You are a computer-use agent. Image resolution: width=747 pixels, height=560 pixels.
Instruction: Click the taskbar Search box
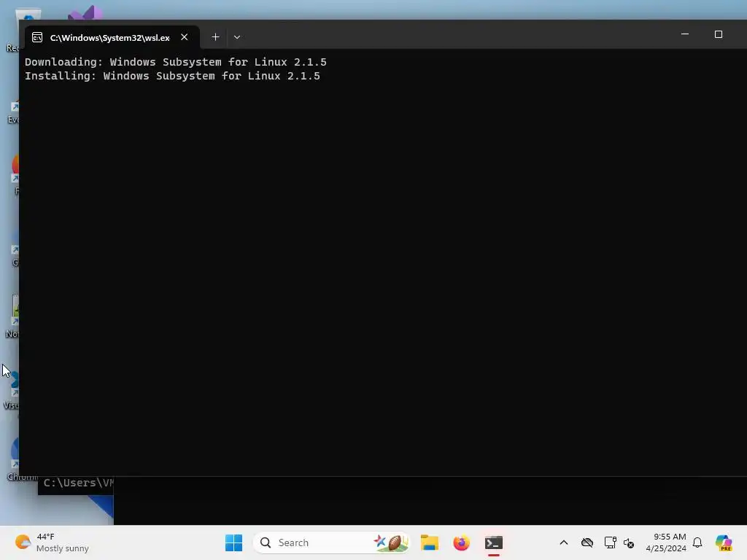332,542
